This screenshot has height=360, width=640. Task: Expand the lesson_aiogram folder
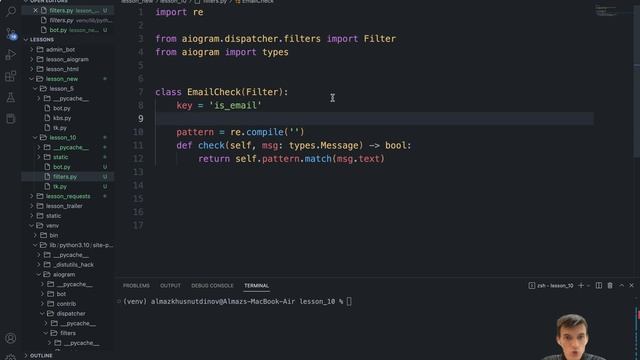pos(67,59)
